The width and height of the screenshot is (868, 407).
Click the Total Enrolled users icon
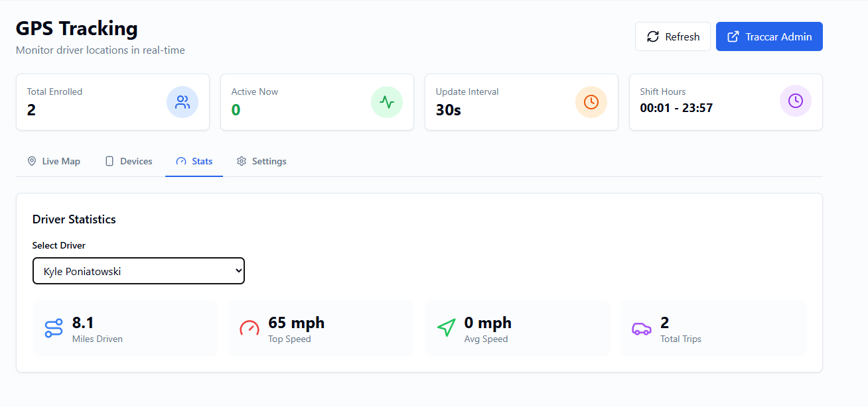[182, 102]
